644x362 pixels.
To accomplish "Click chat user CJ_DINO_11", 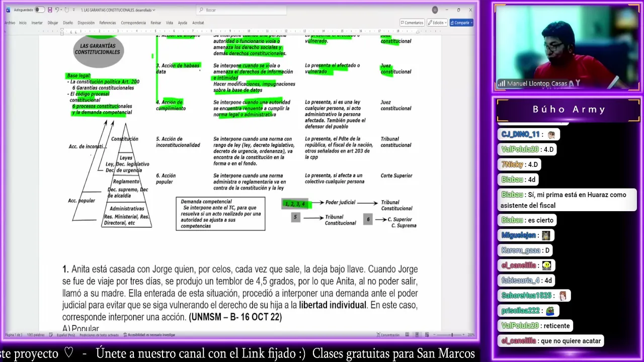I will point(520,134).
